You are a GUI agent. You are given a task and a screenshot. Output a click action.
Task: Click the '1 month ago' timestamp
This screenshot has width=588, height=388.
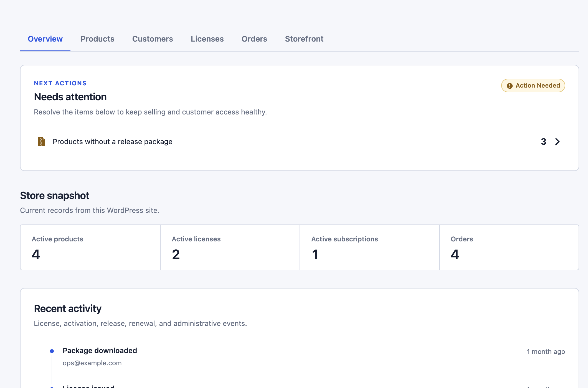click(x=546, y=351)
